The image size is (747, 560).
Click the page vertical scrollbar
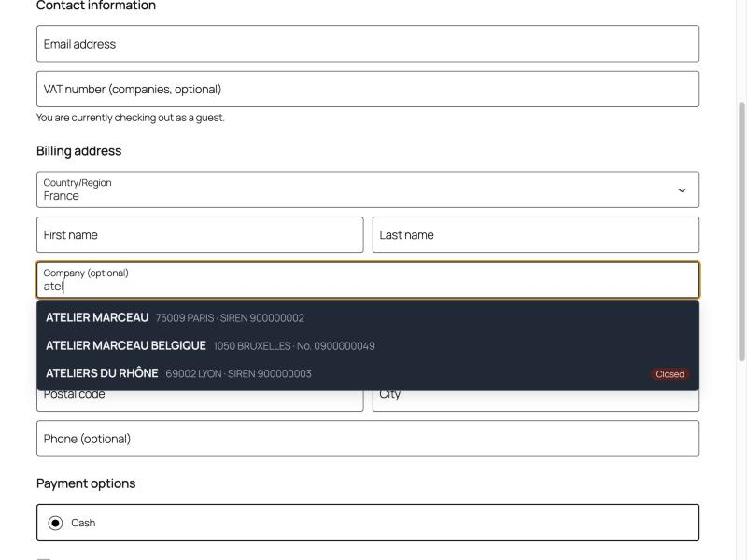741,231
